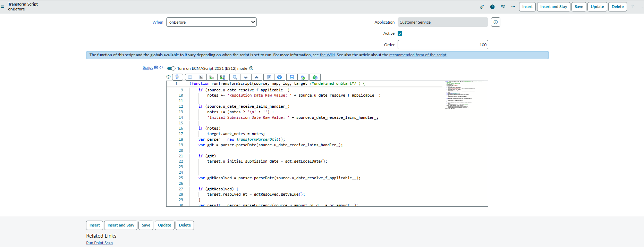This screenshot has height=247, width=644.
Task: Open recommended form of the script link
Action: [x=418, y=55]
